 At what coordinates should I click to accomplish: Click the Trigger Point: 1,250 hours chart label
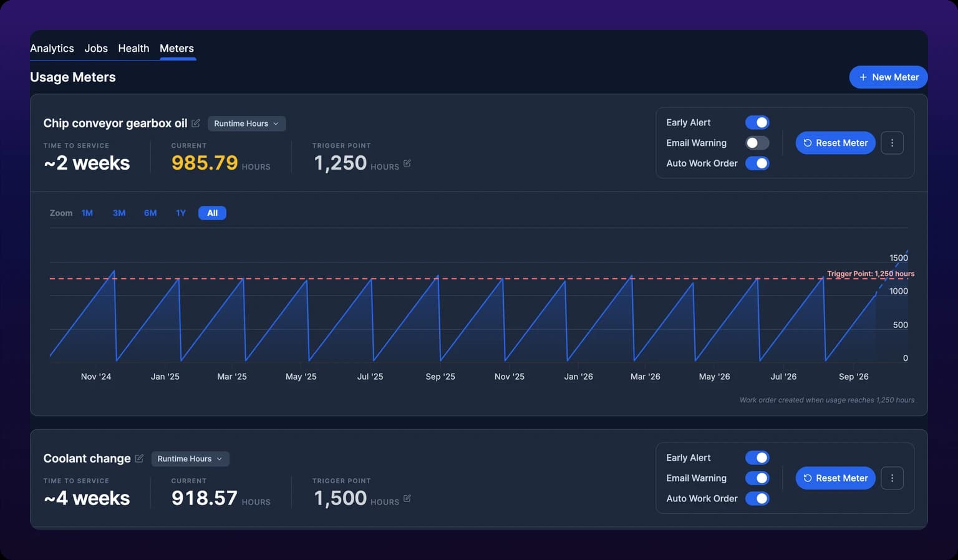pyautogui.click(x=871, y=274)
